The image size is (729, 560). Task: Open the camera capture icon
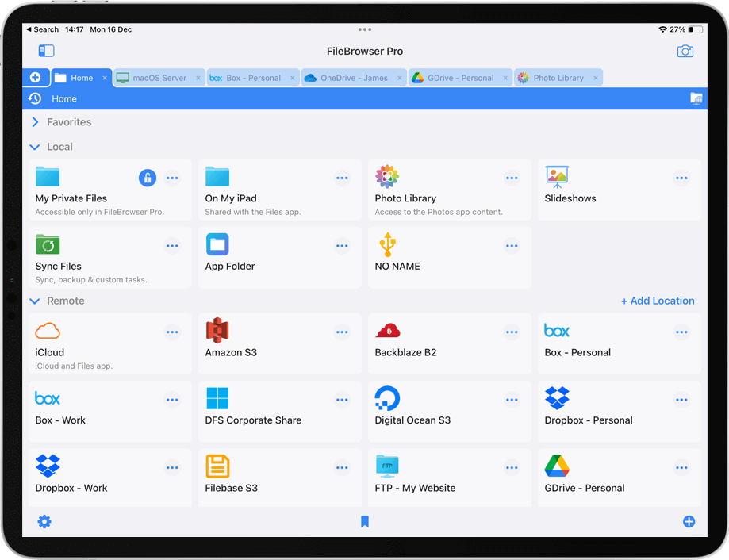[x=685, y=51]
